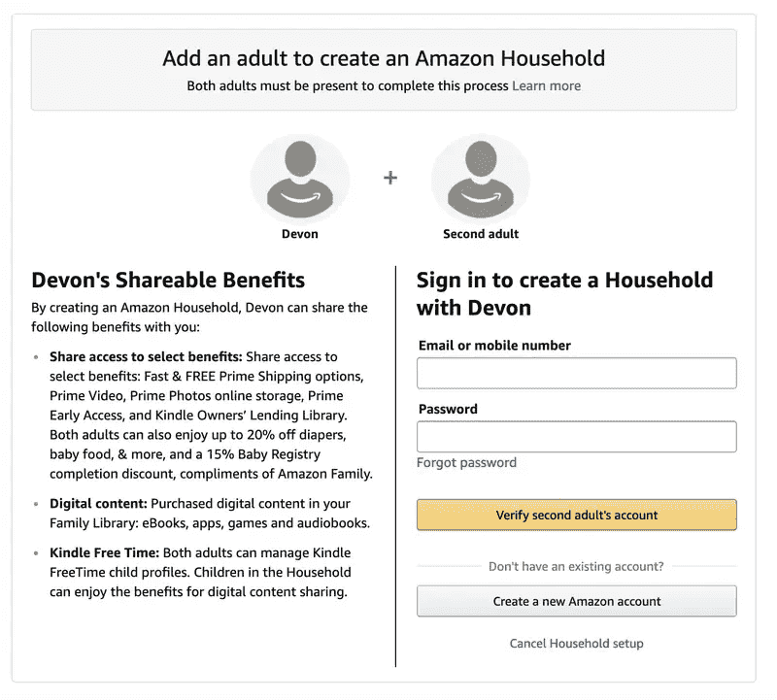
Task: Click the Add an adult banner heading
Action: tap(384, 58)
